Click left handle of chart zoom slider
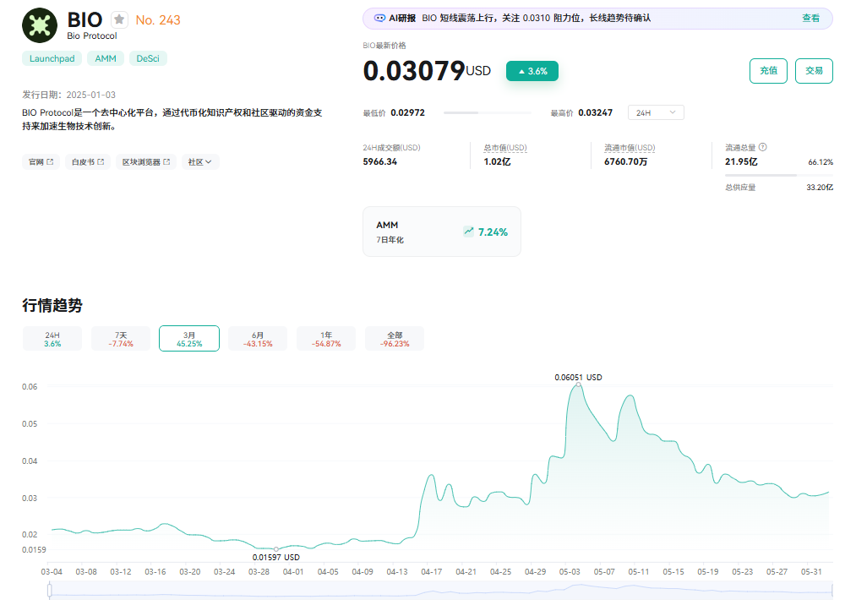This screenshot has height=616, width=856. click(50, 591)
